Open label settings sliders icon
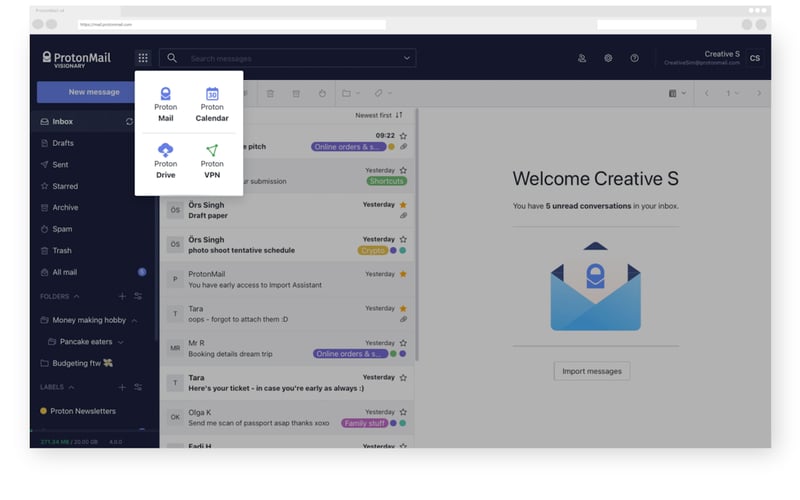Viewport: 800px width, 500px height. [x=138, y=387]
